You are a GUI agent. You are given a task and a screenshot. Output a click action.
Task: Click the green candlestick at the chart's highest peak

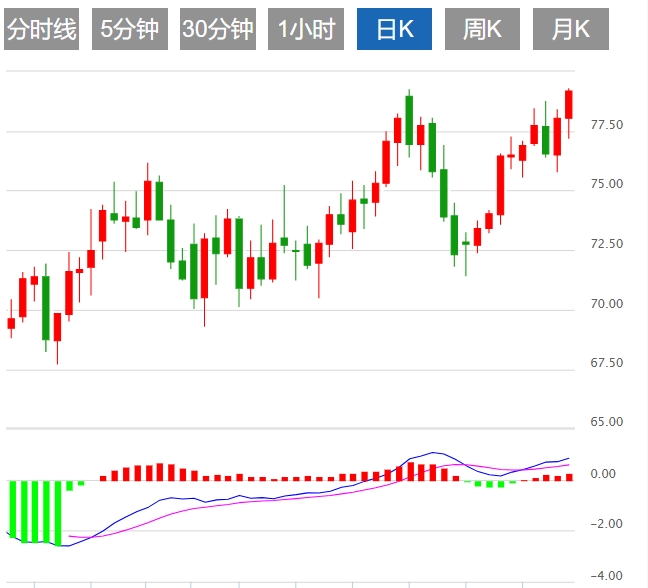(x=409, y=119)
